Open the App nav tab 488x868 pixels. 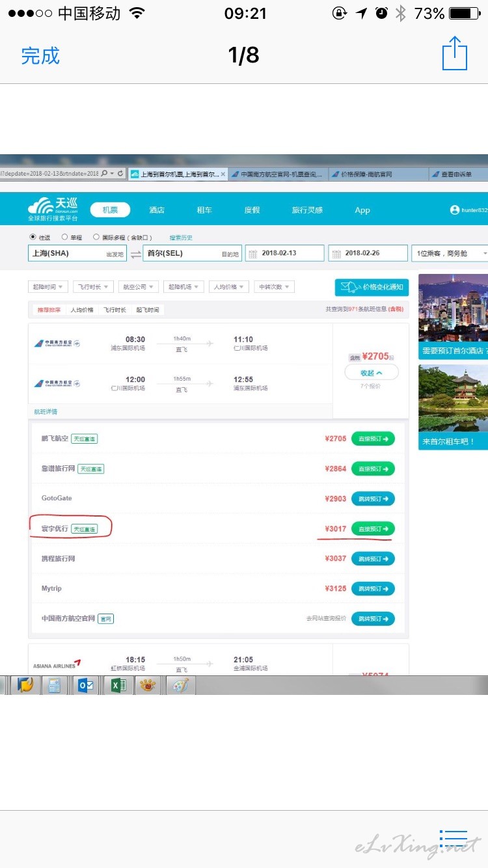(x=362, y=210)
